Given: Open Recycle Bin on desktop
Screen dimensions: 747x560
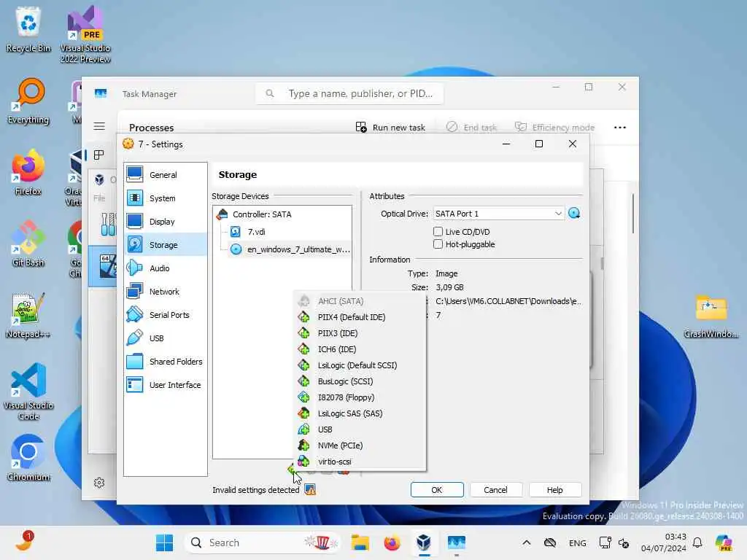Looking at the screenshot, I should tap(28, 29).
